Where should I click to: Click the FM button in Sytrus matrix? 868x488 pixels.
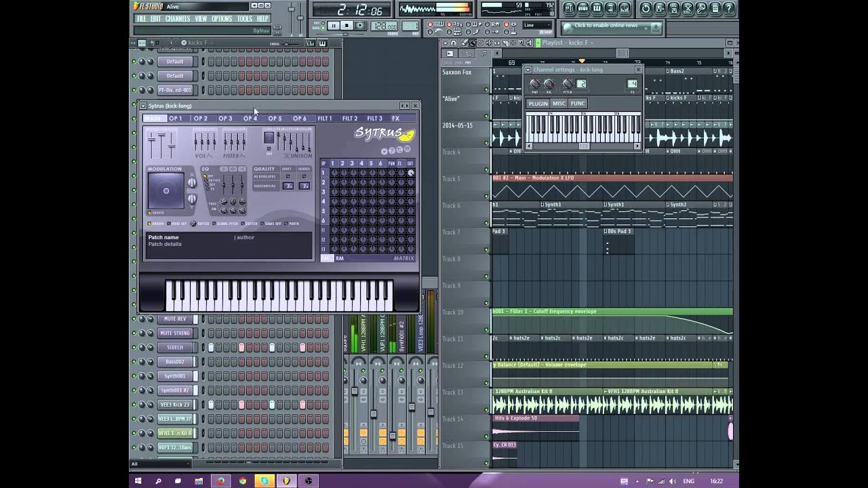coord(326,258)
